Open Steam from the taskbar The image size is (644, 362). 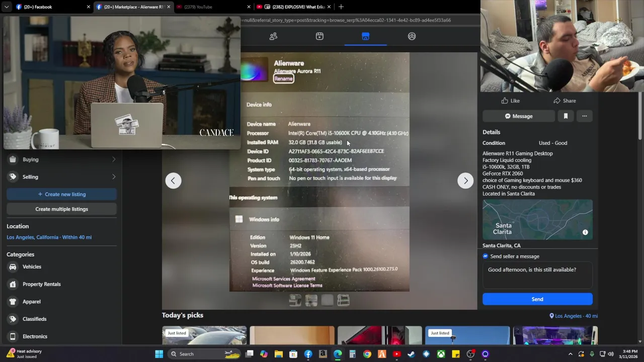[x=411, y=354]
